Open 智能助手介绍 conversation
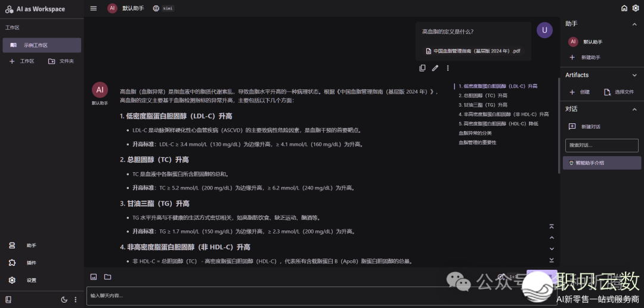The width and height of the screenshot is (644, 308). click(602, 163)
